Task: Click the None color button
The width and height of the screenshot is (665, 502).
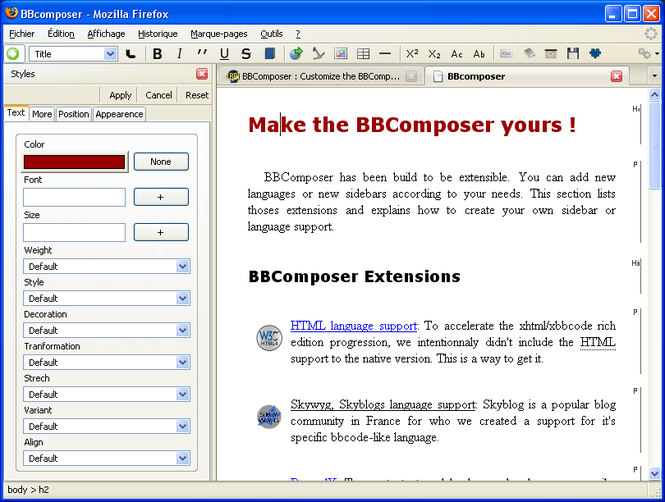Action: [161, 162]
